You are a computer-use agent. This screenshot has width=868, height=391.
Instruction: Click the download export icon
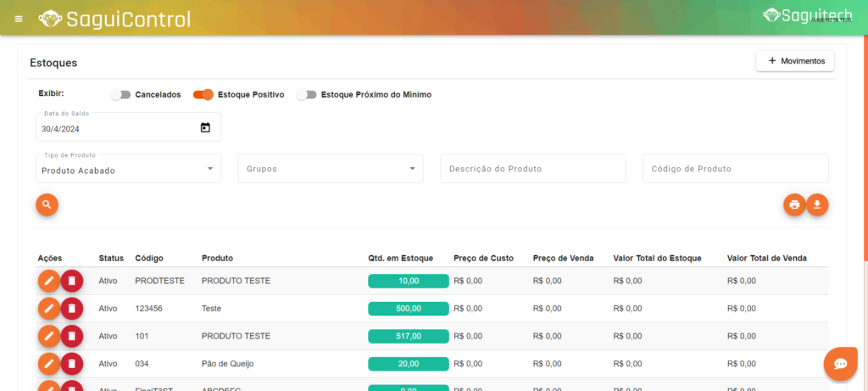click(x=817, y=204)
